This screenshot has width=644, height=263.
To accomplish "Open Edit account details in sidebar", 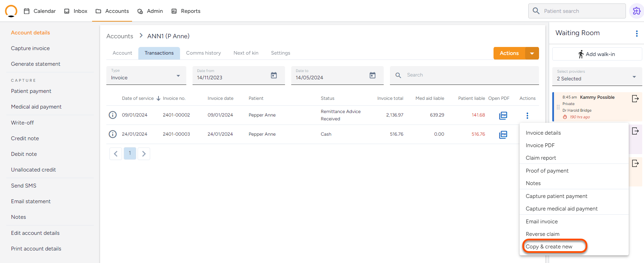I will point(35,233).
